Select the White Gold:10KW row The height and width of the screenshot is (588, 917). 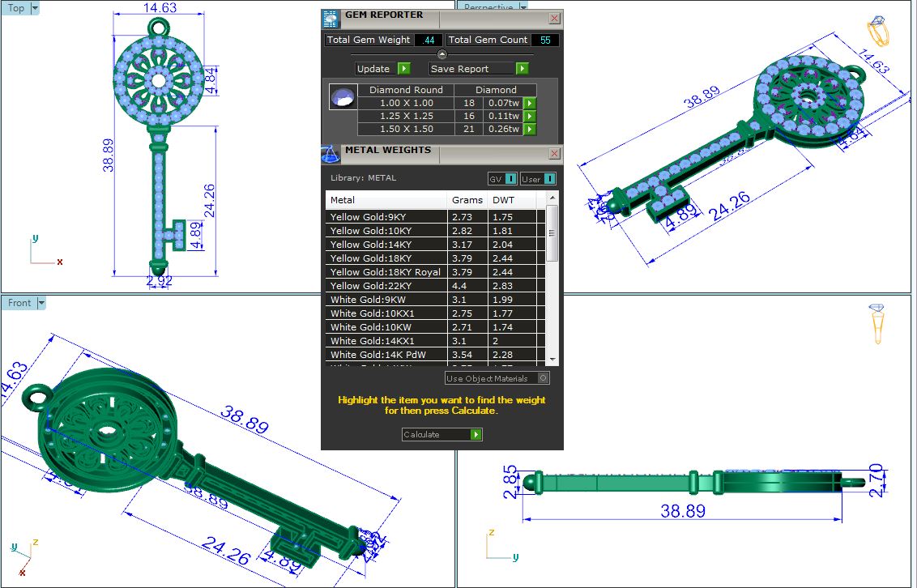(x=436, y=326)
